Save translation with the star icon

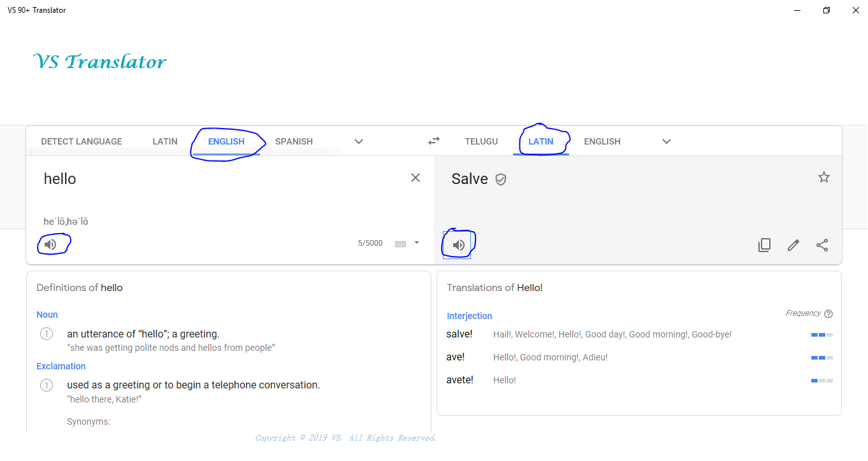[x=824, y=178]
